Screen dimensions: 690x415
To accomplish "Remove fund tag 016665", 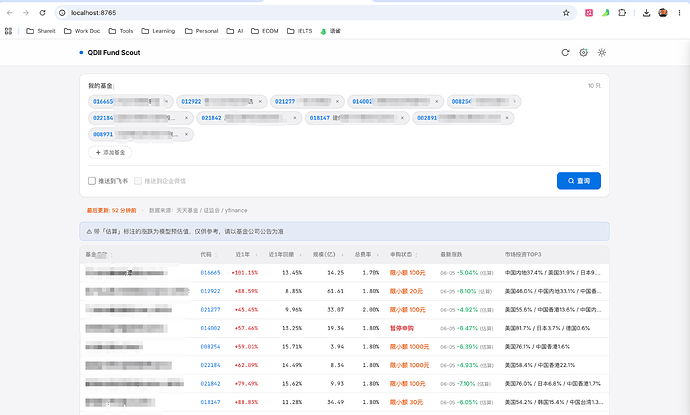I will pos(166,101).
